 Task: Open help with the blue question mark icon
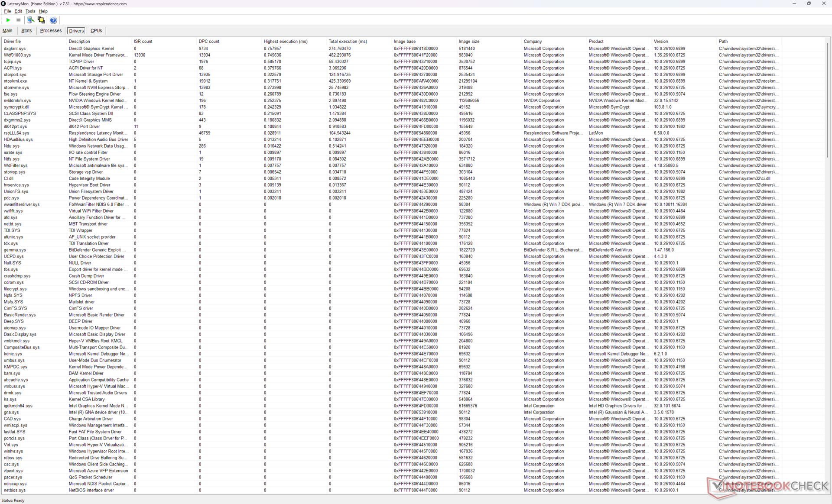53,20
